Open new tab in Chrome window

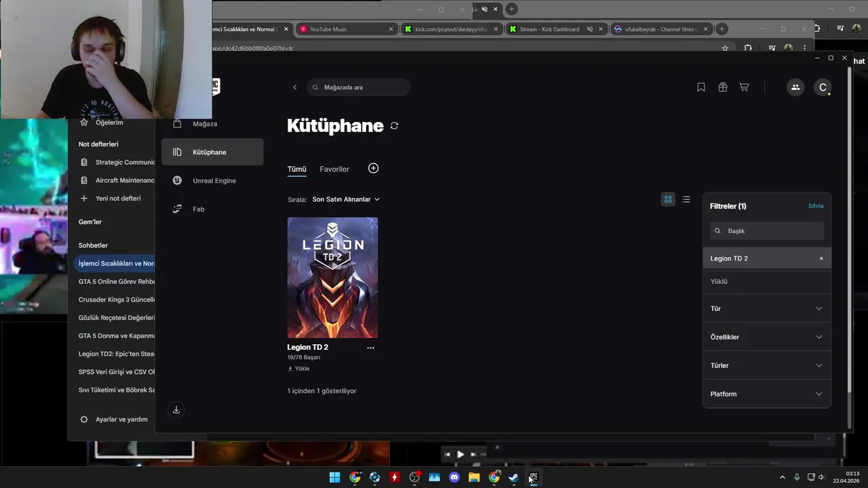(x=722, y=29)
